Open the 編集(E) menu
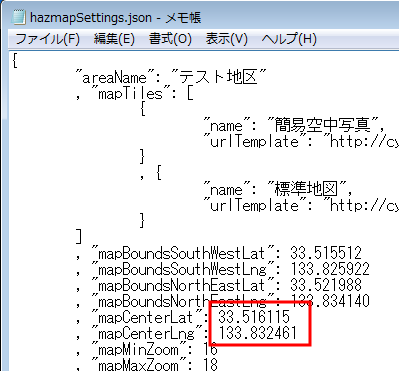Screen dimensions: 399x371 (x=114, y=39)
